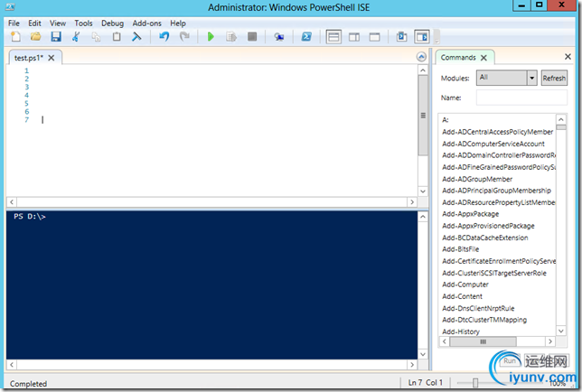Open the Tools menu
582x392 pixels.
pos(83,23)
